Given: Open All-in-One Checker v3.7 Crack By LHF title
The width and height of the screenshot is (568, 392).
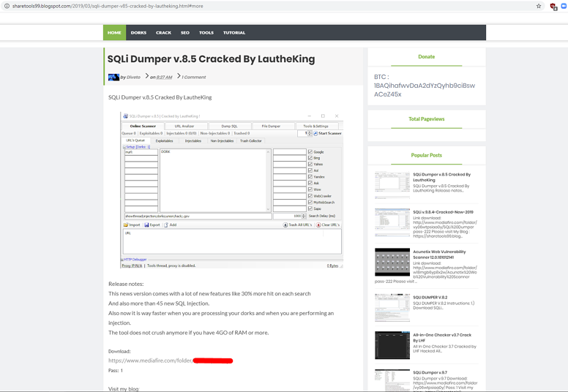Looking at the screenshot, I should pos(442,337).
